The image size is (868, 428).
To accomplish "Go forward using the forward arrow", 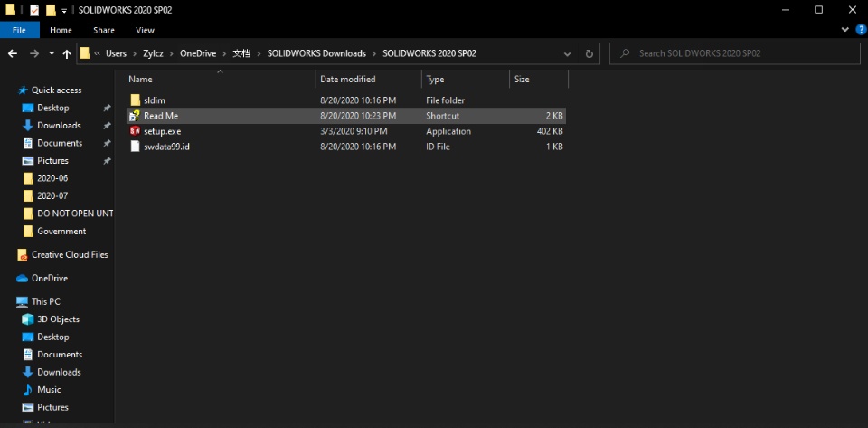I will pyautogui.click(x=34, y=53).
